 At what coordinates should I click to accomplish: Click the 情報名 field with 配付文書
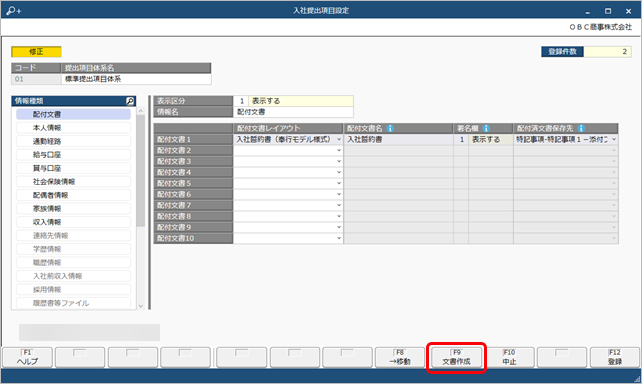293,112
